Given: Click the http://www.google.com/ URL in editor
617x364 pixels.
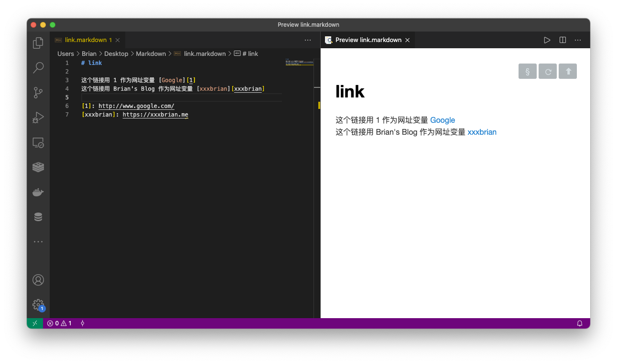Looking at the screenshot, I should [136, 106].
